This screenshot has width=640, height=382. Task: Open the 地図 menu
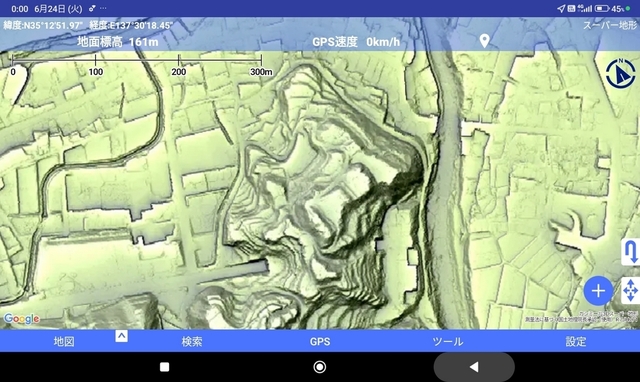tap(64, 342)
